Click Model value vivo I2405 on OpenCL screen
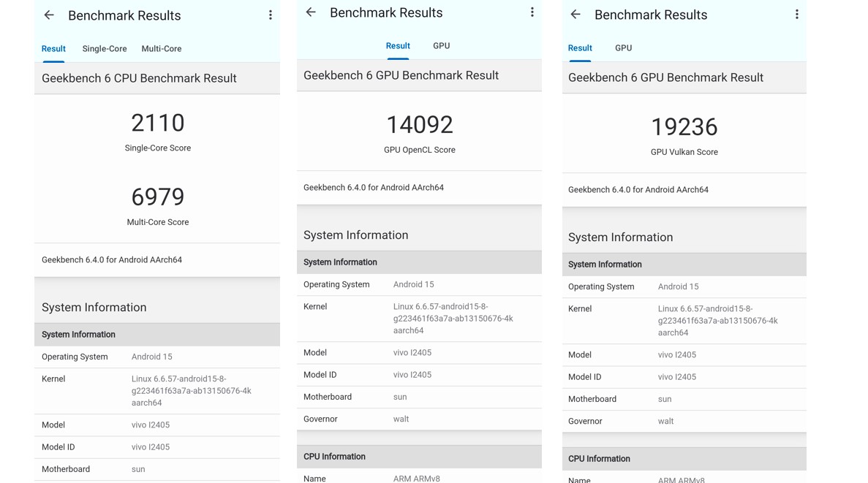The width and height of the screenshot is (868, 483). 412,352
